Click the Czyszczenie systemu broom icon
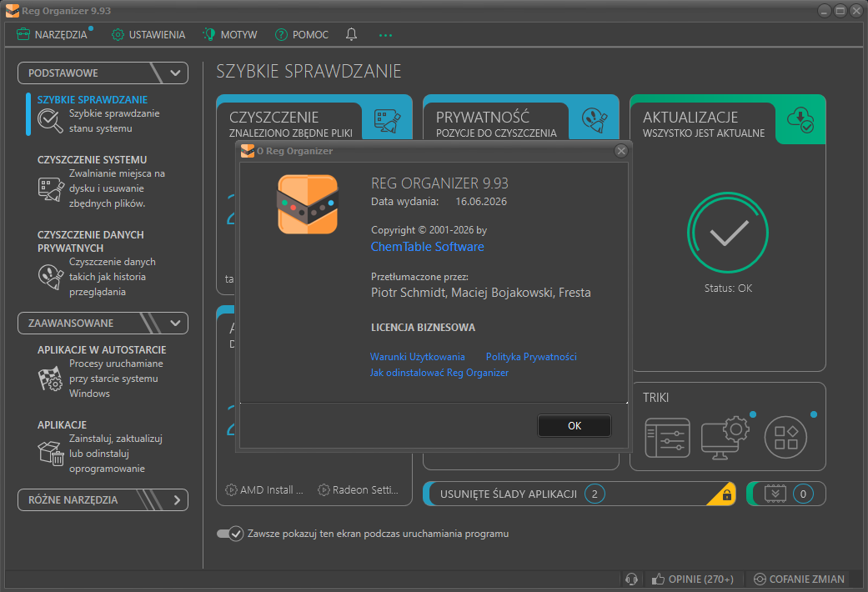 (x=51, y=188)
